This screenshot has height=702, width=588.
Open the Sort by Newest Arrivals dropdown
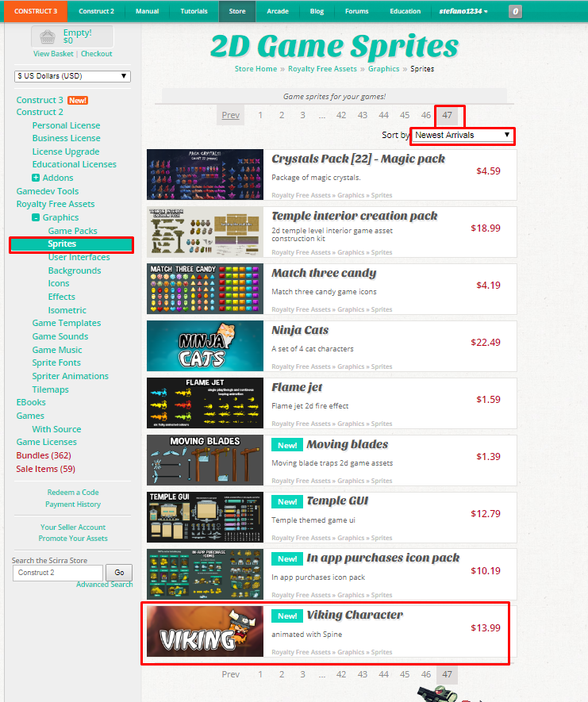tap(462, 135)
